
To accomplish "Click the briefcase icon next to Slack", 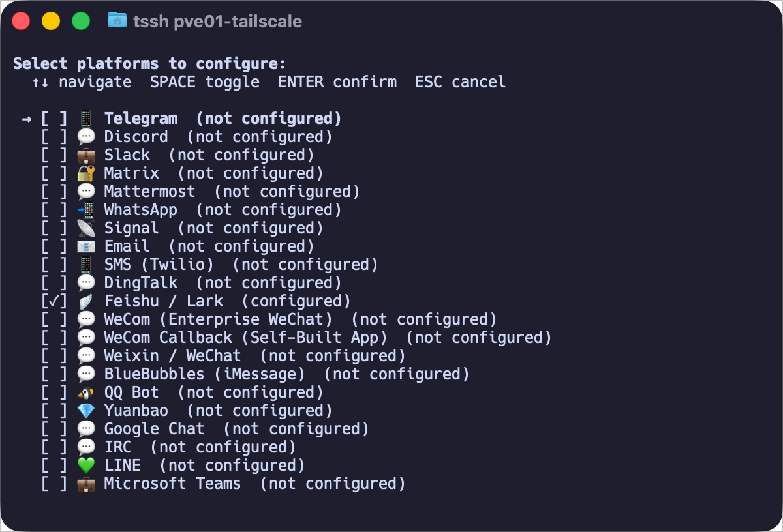I will tap(86, 155).
